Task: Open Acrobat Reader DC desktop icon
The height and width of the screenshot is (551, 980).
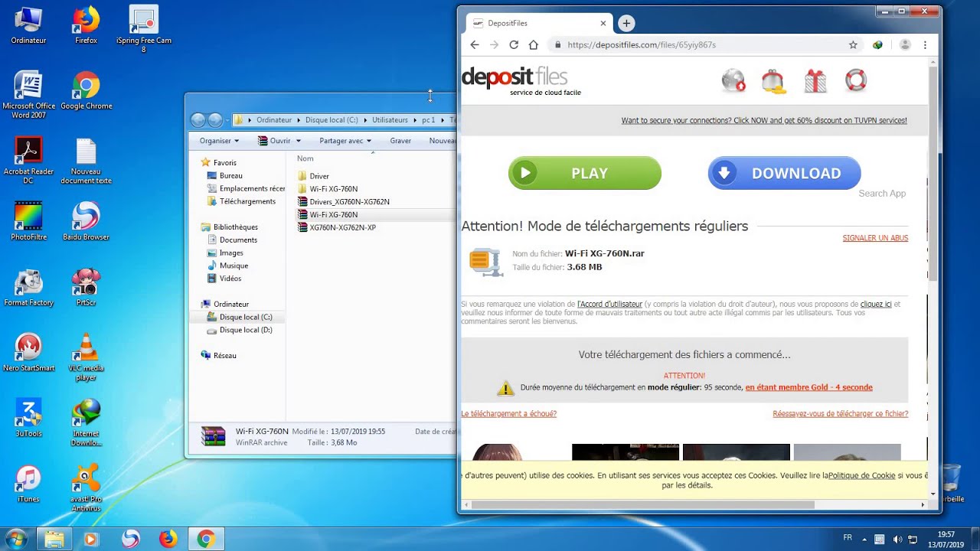Action: (28, 161)
